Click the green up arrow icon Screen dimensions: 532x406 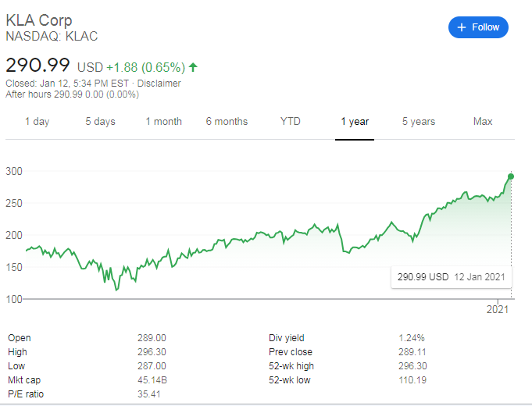193,67
